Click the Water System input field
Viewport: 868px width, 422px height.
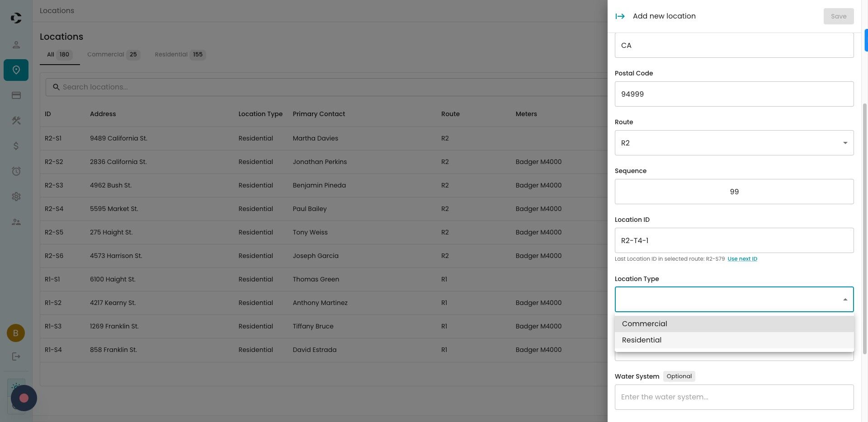coord(734,397)
